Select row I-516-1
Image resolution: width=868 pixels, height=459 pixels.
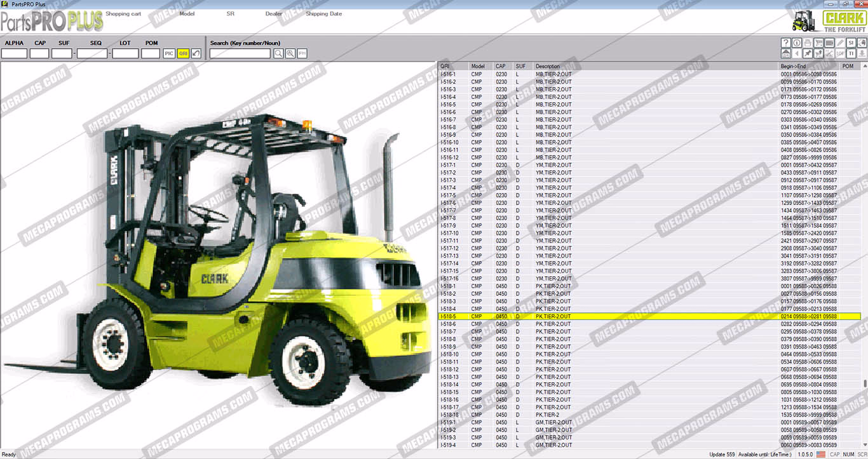coord(649,74)
